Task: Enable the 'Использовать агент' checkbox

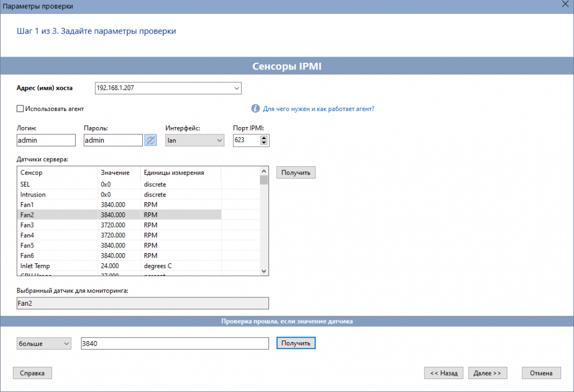Action: click(20, 109)
